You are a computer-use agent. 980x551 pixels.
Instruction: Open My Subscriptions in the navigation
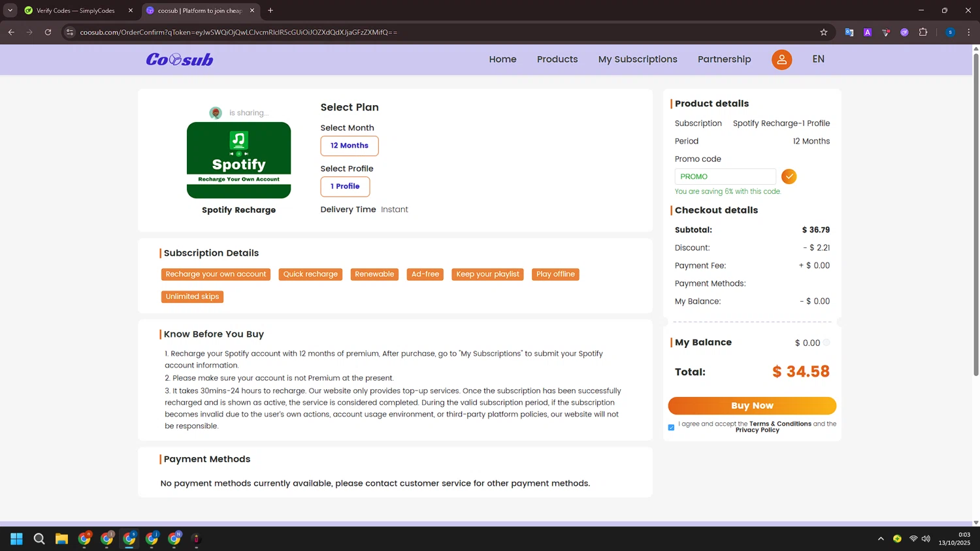pos(638,59)
